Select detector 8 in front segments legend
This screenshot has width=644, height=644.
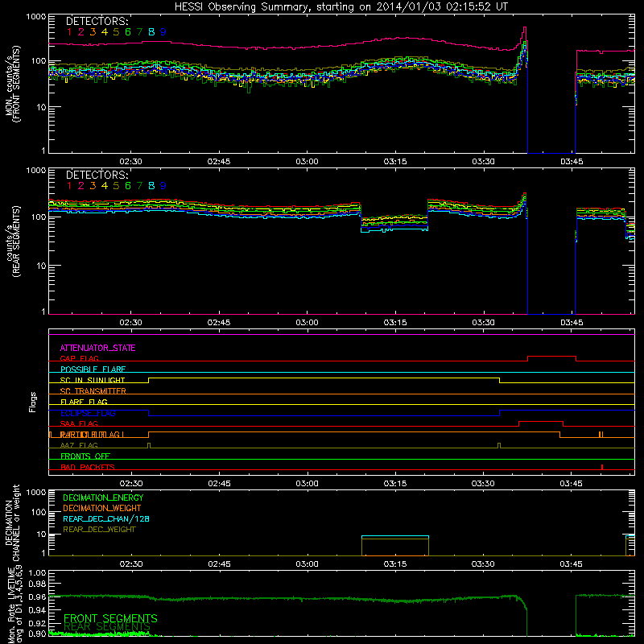(x=151, y=32)
